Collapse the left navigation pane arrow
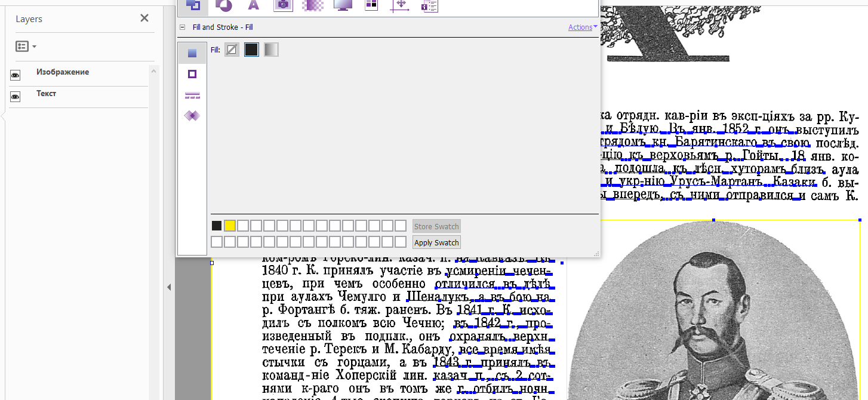This screenshot has width=868, height=400. point(169,287)
